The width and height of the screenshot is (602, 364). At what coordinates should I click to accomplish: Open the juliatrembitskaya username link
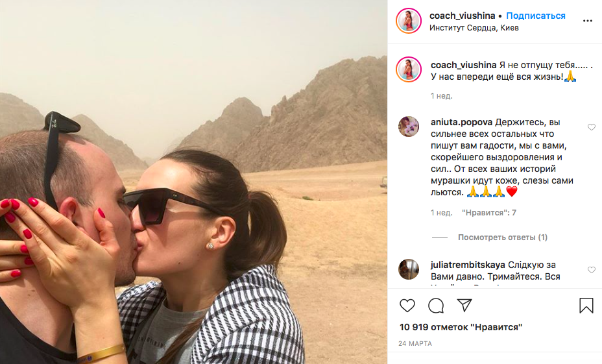coord(468,265)
